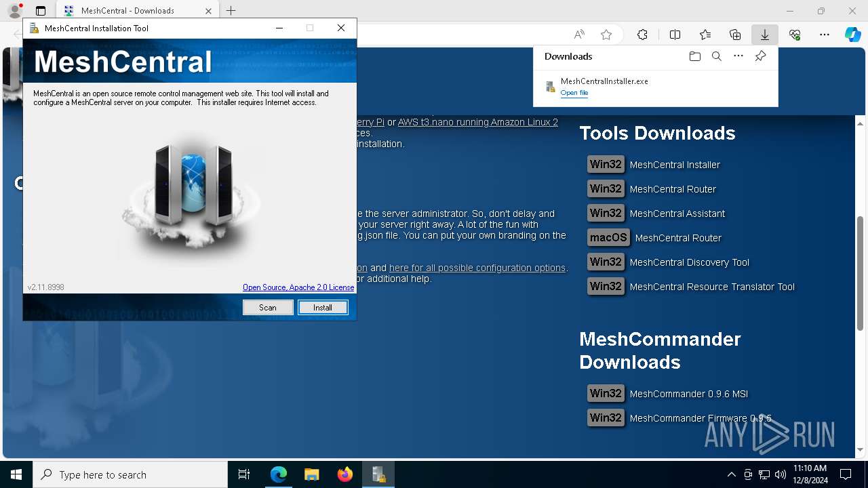Pin the Downloads panel
The image size is (868, 488).
coord(760,56)
